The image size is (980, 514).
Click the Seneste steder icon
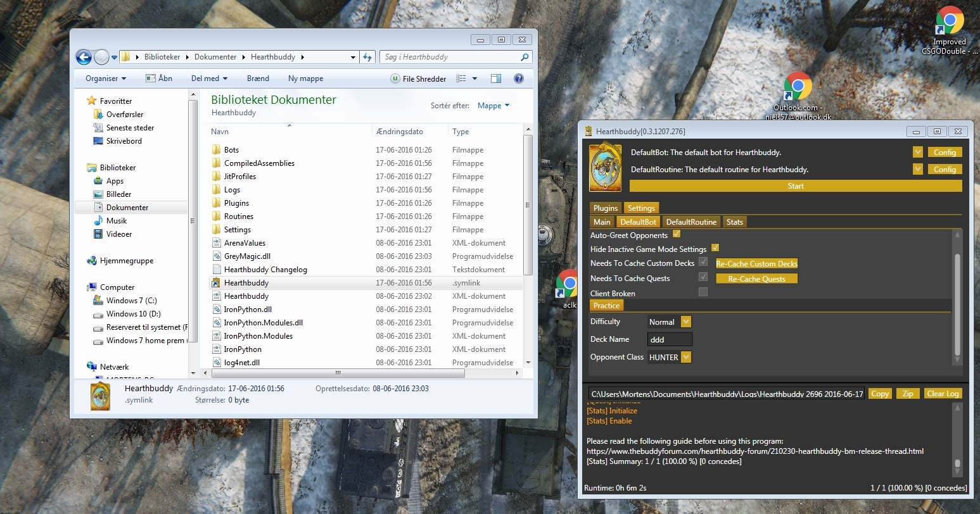point(98,128)
